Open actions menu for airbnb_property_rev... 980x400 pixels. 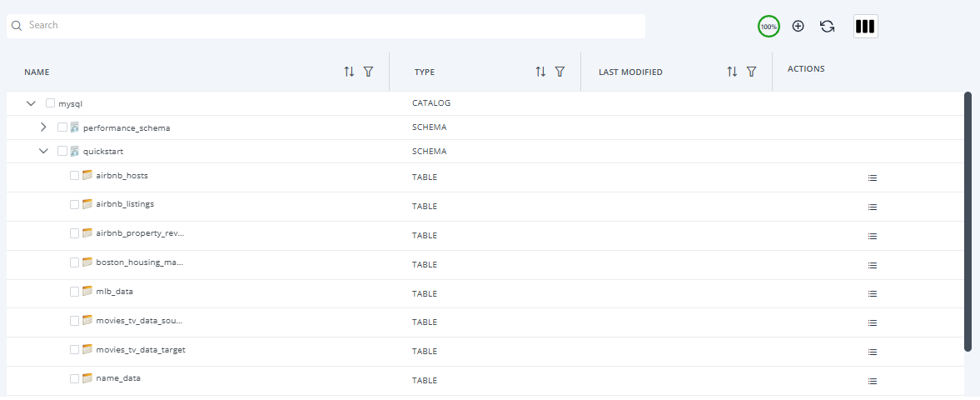(873, 236)
